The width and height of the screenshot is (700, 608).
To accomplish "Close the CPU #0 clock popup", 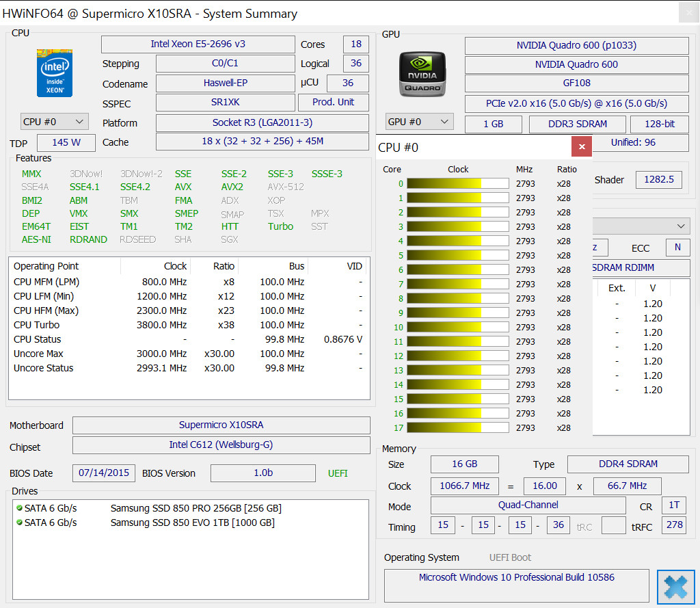I will (581, 147).
